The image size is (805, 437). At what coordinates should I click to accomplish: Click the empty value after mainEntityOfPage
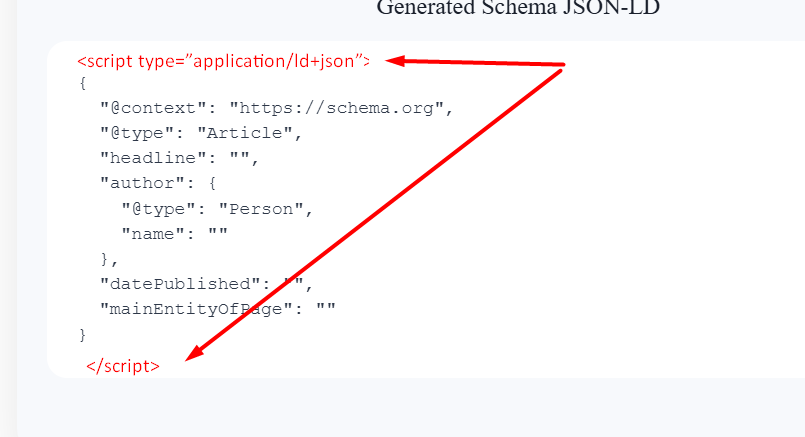coord(325,307)
